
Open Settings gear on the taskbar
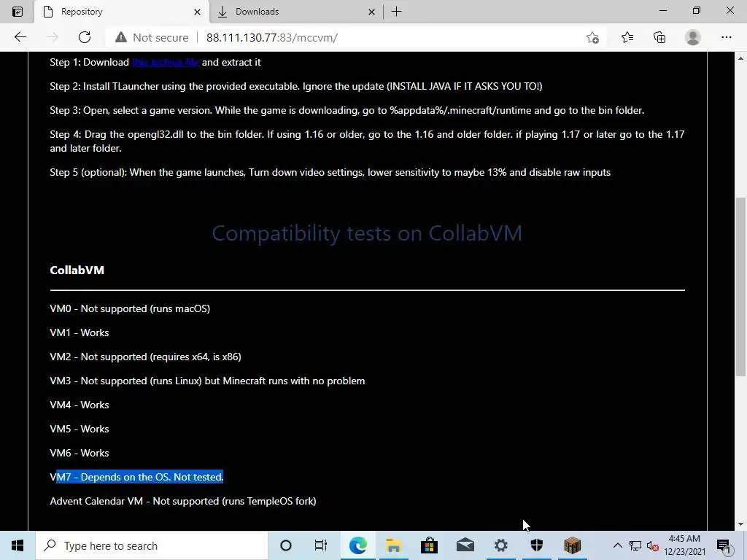click(x=500, y=545)
